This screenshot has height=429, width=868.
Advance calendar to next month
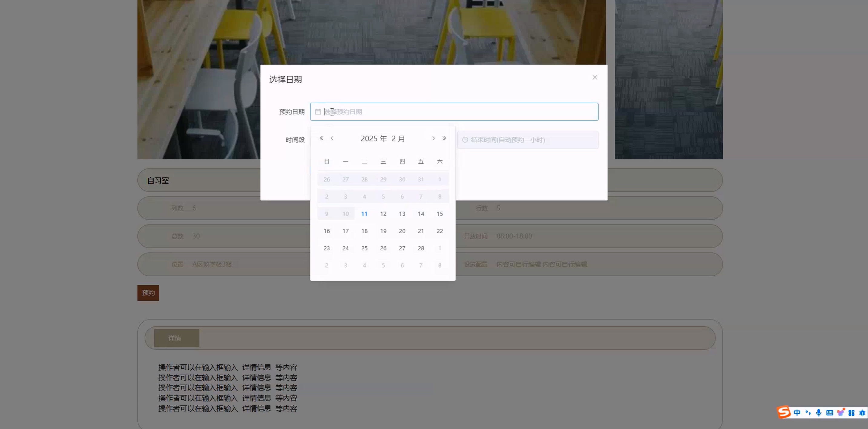click(x=433, y=138)
